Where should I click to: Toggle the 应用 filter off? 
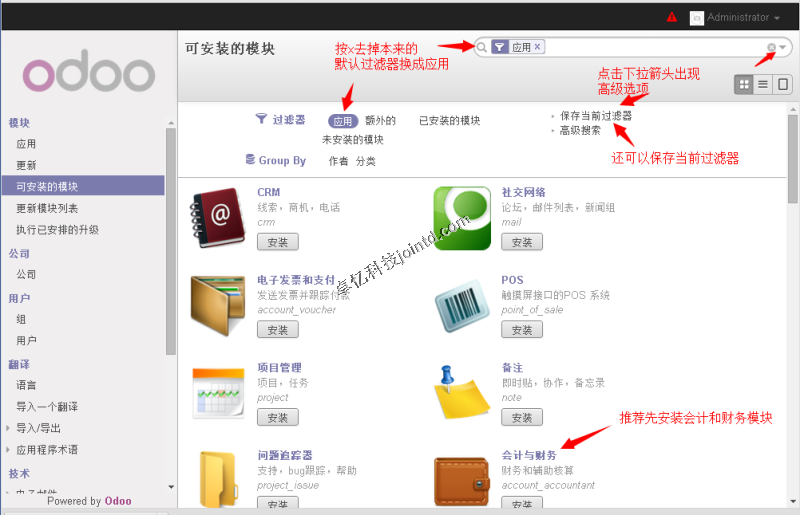pos(343,120)
